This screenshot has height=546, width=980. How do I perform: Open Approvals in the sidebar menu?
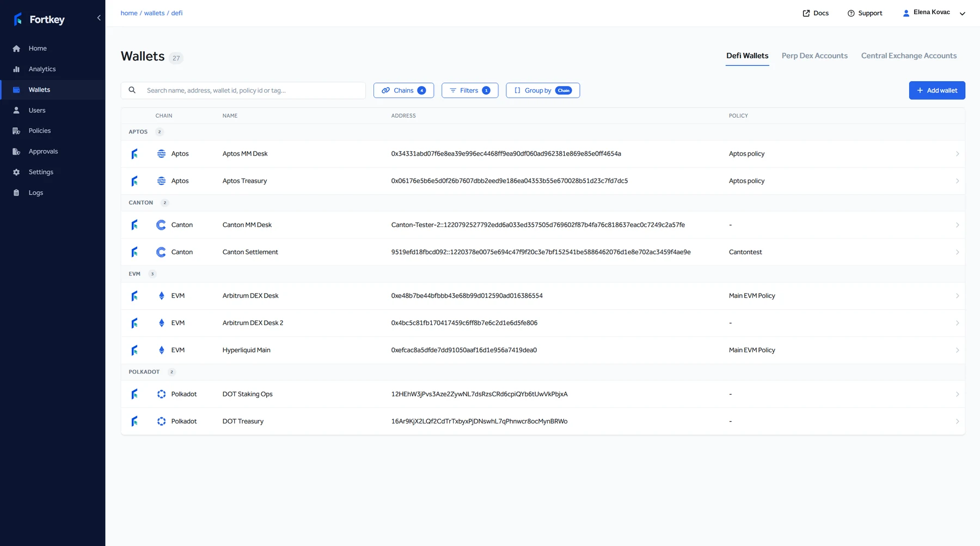pyautogui.click(x=43, y=151)
